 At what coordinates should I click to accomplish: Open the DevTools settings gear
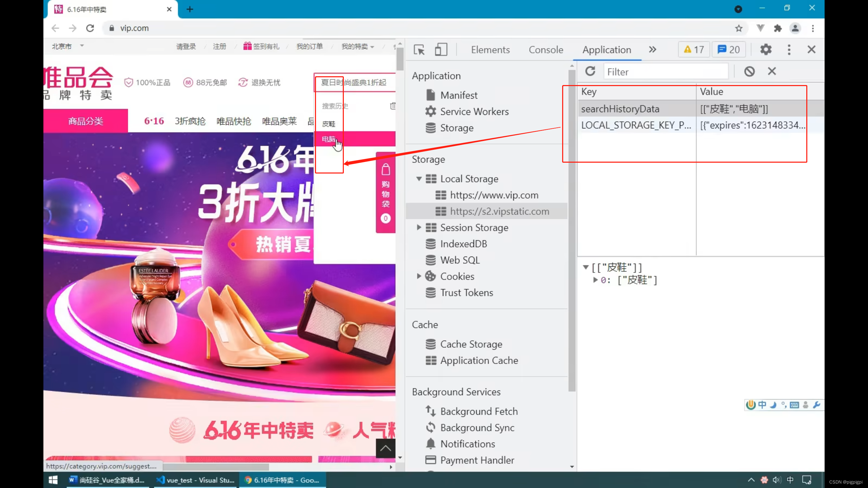coord(766,49)
